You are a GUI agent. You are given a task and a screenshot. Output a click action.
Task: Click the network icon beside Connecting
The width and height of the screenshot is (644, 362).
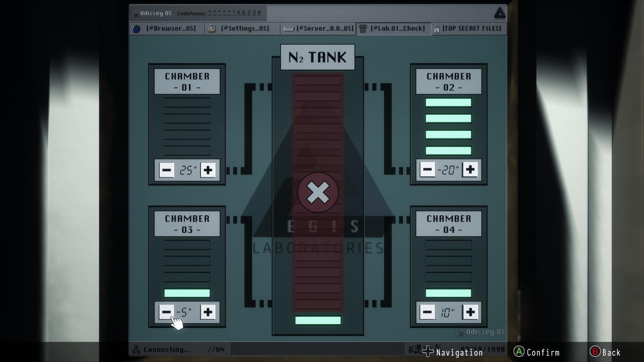pyautogui.click(x=136, y=350)
